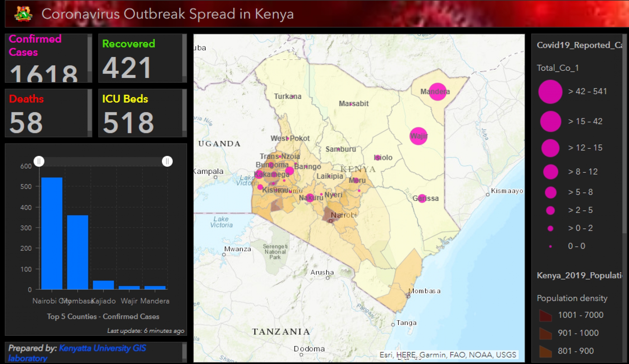Click the Total_Co_1 legend field label
Viewport: 629px width, 364px height.
point(558,68)
